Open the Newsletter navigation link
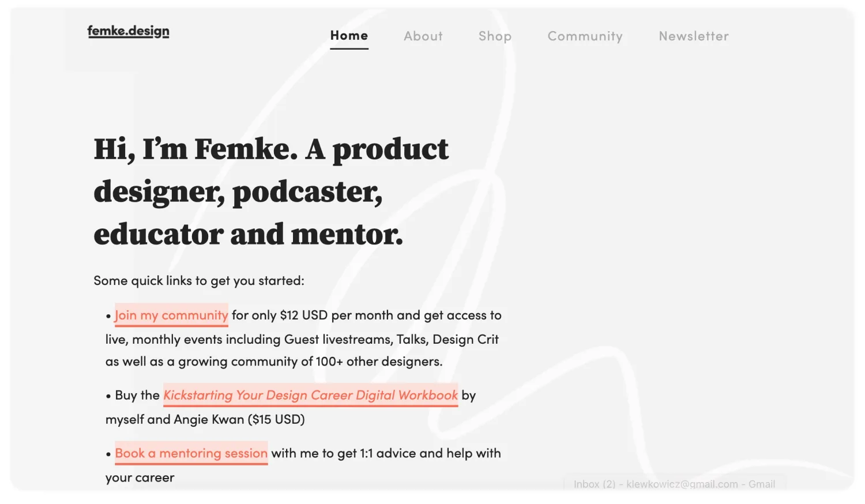This screenshot has width=865, height=504. [x=694, y=36]
